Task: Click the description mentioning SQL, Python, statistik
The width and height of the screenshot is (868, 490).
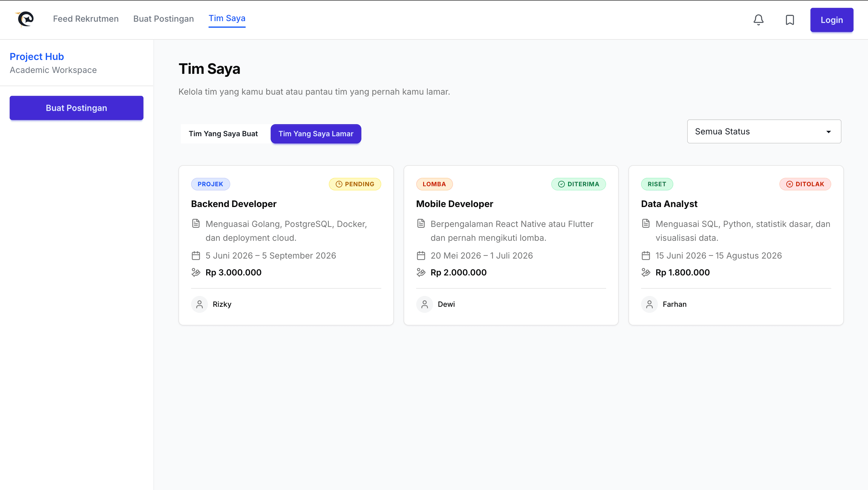Action: 743,231
